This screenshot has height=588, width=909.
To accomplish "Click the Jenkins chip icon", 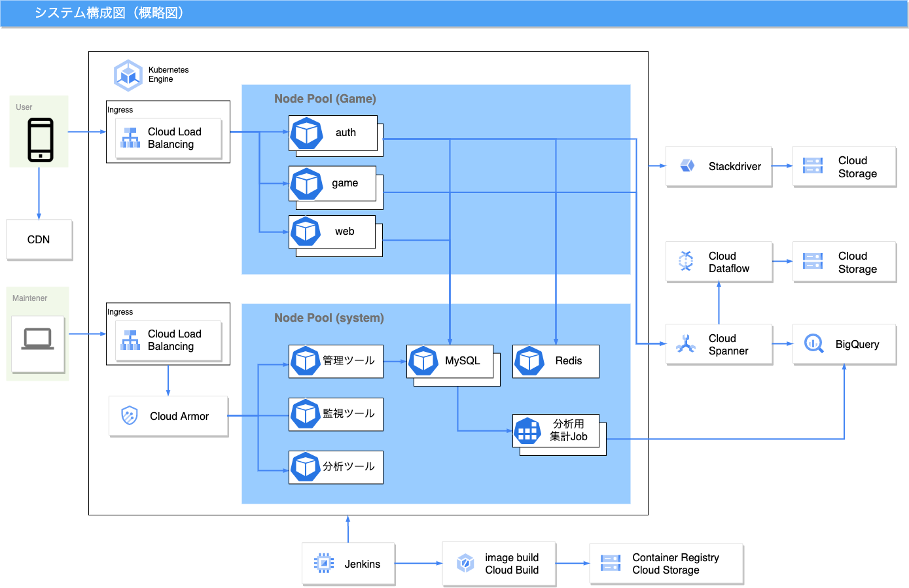I will (324, 563).
